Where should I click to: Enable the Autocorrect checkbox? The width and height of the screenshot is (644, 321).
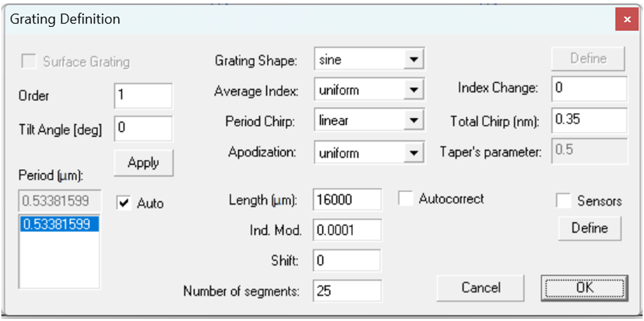point(407,199)
